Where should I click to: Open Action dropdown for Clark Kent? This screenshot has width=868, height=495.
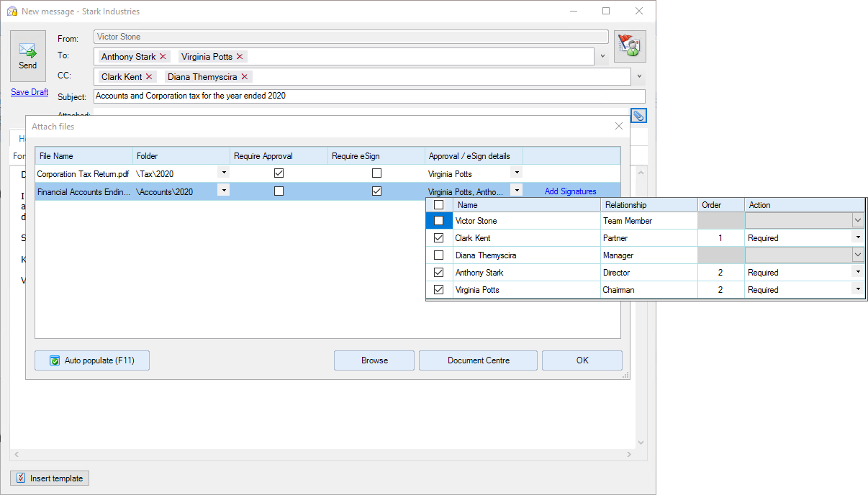coord(857,238)
